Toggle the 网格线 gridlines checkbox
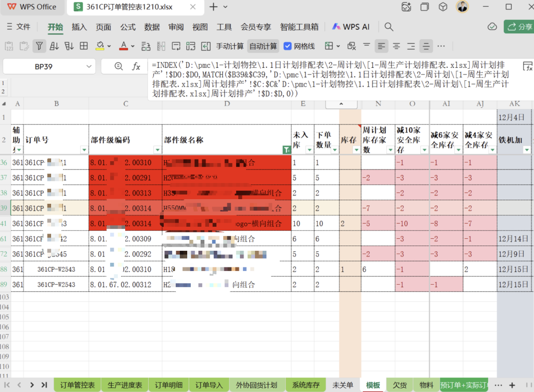 288,46
